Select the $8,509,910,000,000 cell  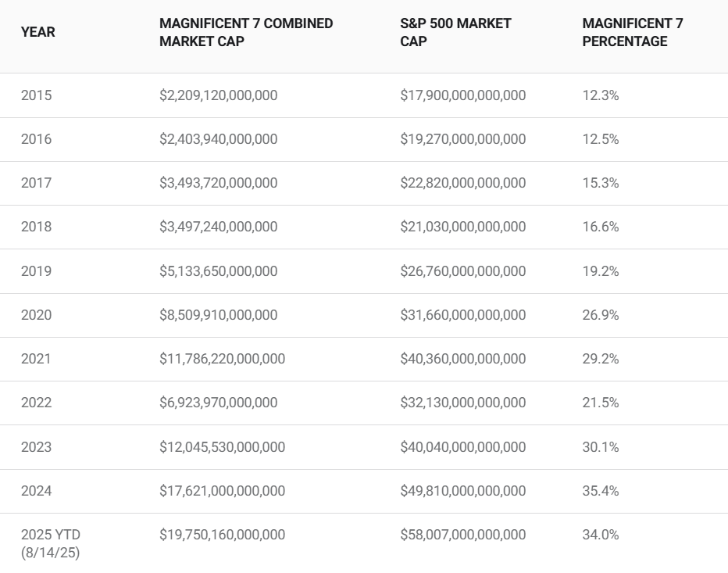tap(218, 314)
